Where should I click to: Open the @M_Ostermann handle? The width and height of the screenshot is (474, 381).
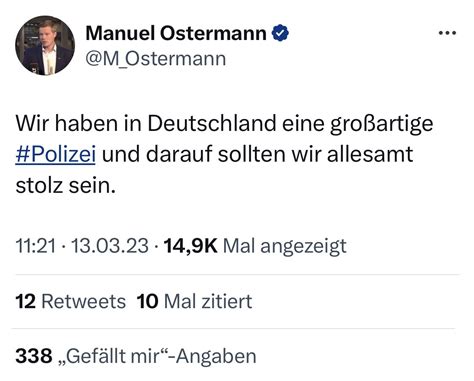coord(156,59)
